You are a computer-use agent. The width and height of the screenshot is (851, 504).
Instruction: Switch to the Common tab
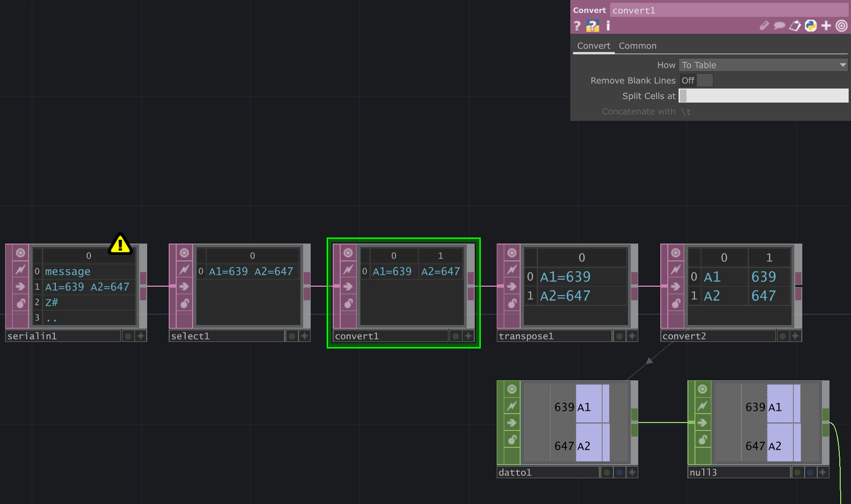[x=637, y=45]
